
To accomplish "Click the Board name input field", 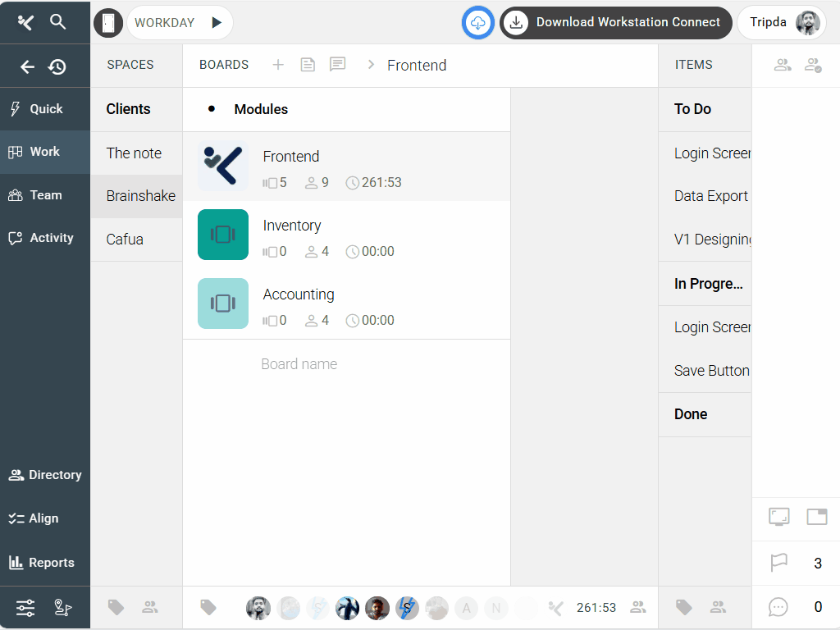I will click(x=345, y=364).
